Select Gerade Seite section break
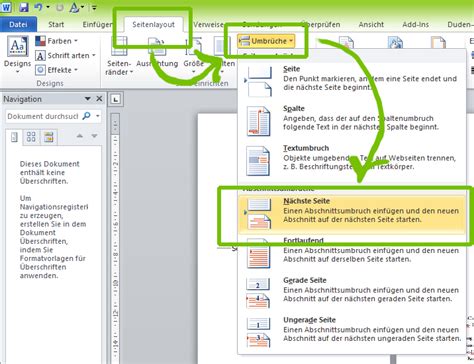Image resolution: width=474 pixels, height=364 pixels. [352, 293]
